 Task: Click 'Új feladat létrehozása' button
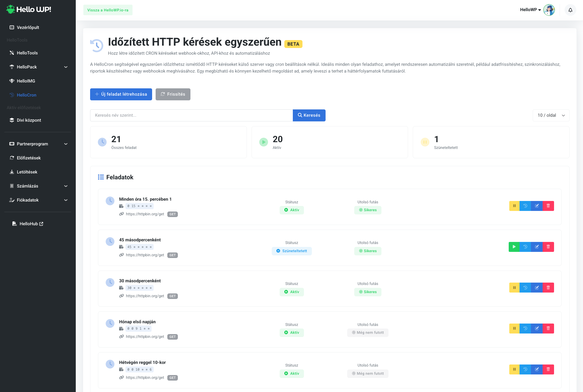pos(121,94)
